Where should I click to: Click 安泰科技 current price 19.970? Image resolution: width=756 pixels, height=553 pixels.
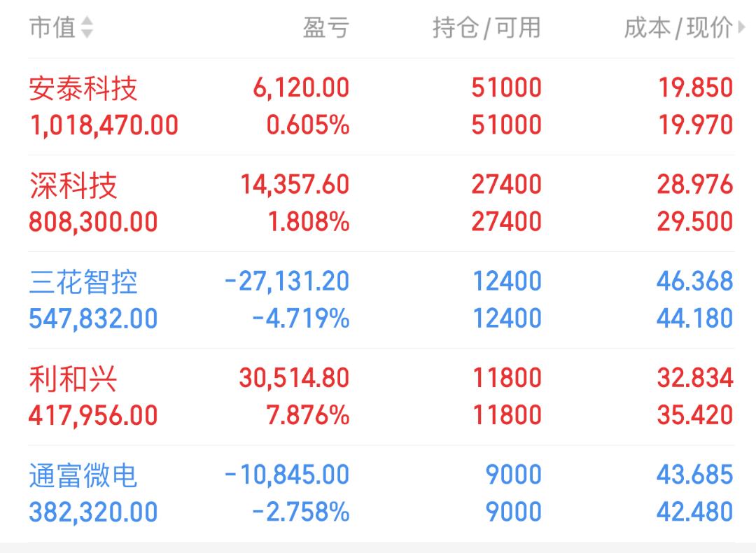pyautogui.click(x=695, y=125)
